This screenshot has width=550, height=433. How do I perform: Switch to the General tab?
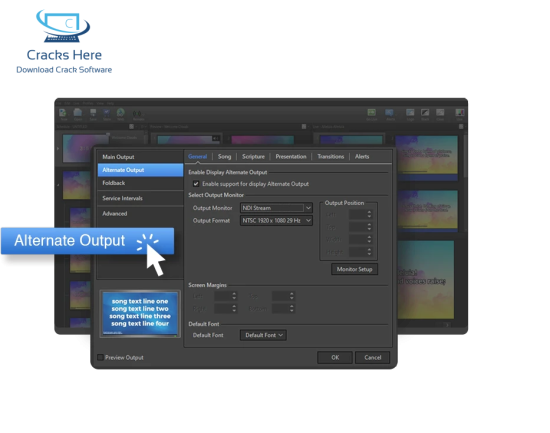197,156
